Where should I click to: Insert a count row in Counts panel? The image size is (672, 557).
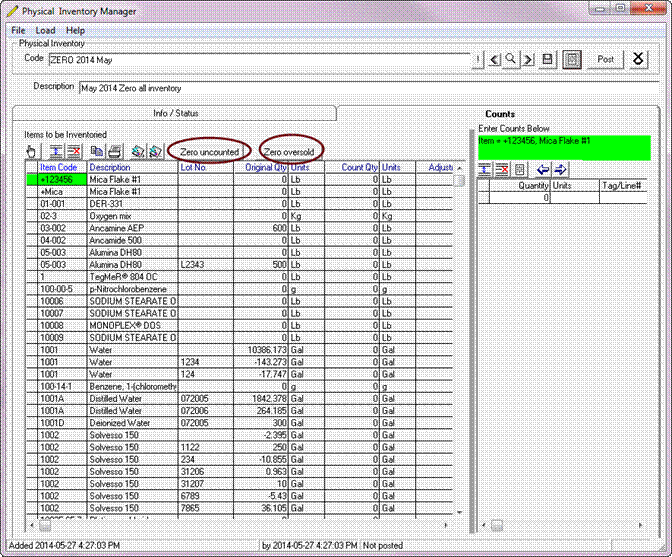(485, 170)
